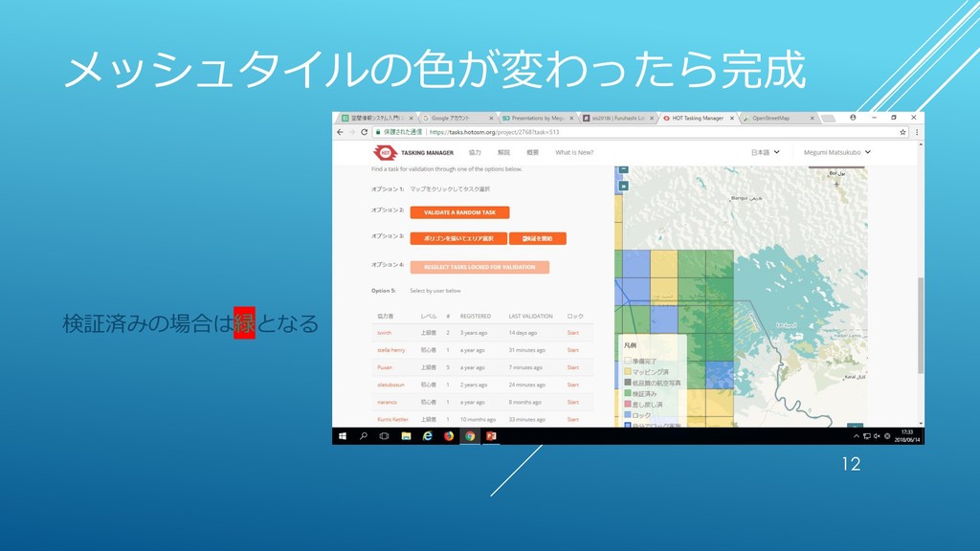Click the page vertical scrollbar

[921, 325]
